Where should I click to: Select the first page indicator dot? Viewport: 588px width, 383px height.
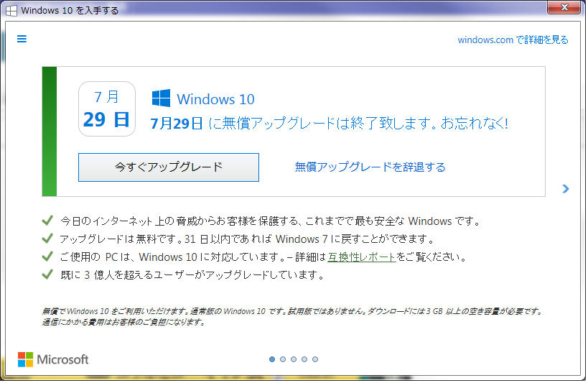(x=272, y=359)
